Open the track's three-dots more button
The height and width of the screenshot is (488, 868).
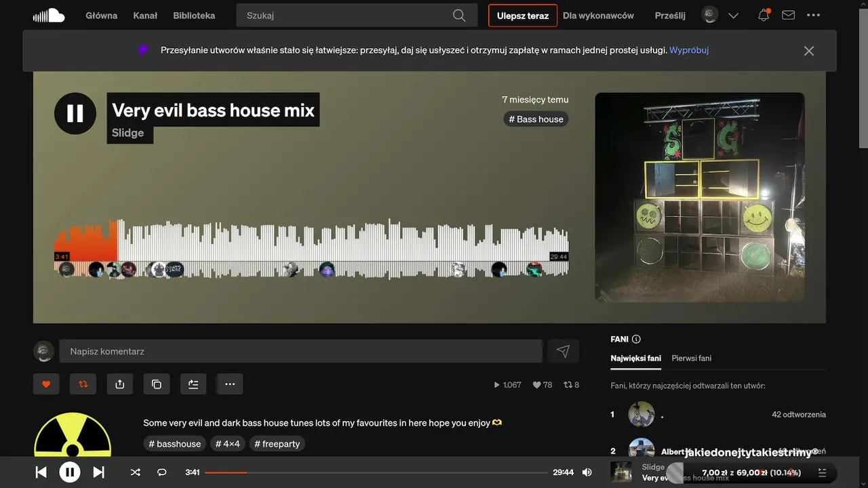point(230,384)
